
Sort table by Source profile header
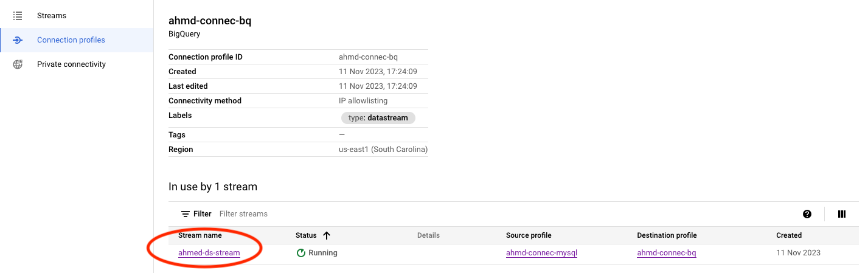point(528,235)
